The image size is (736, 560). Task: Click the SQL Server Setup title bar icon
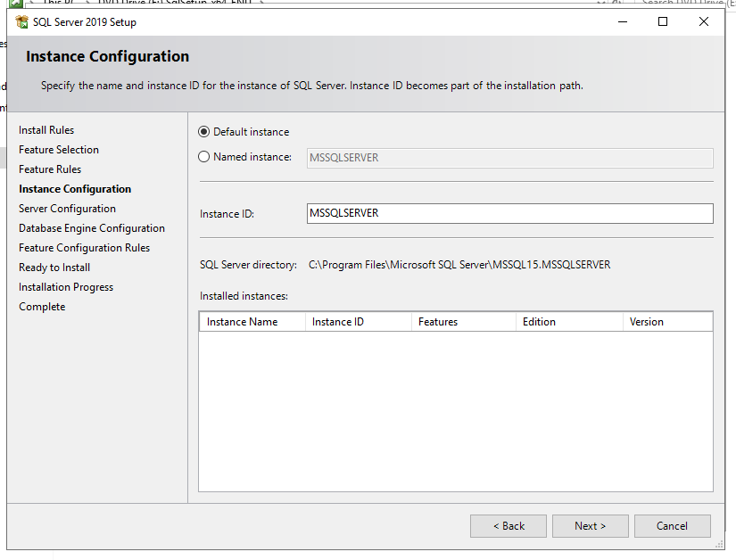coord(21,22)
